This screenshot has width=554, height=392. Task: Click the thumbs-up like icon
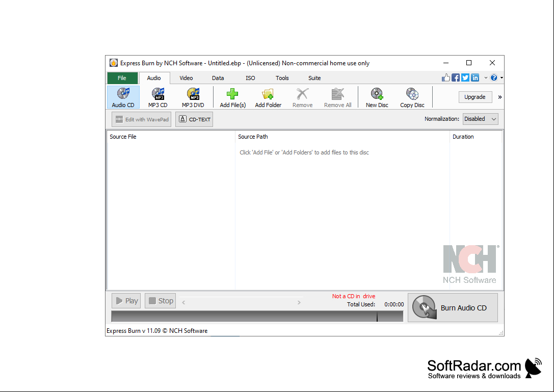point(446,77)
